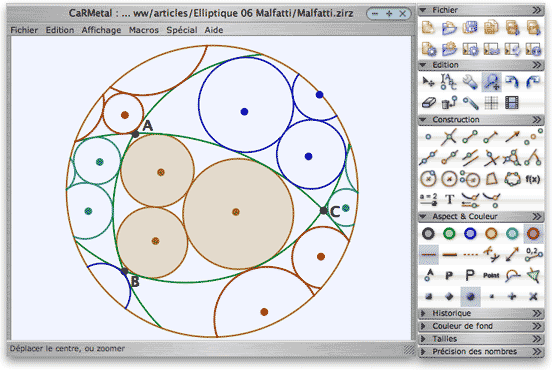Select the point tool in Construction
Image resolution: width=552 pixels, height=370 pixels.
[x=428, y=137]
